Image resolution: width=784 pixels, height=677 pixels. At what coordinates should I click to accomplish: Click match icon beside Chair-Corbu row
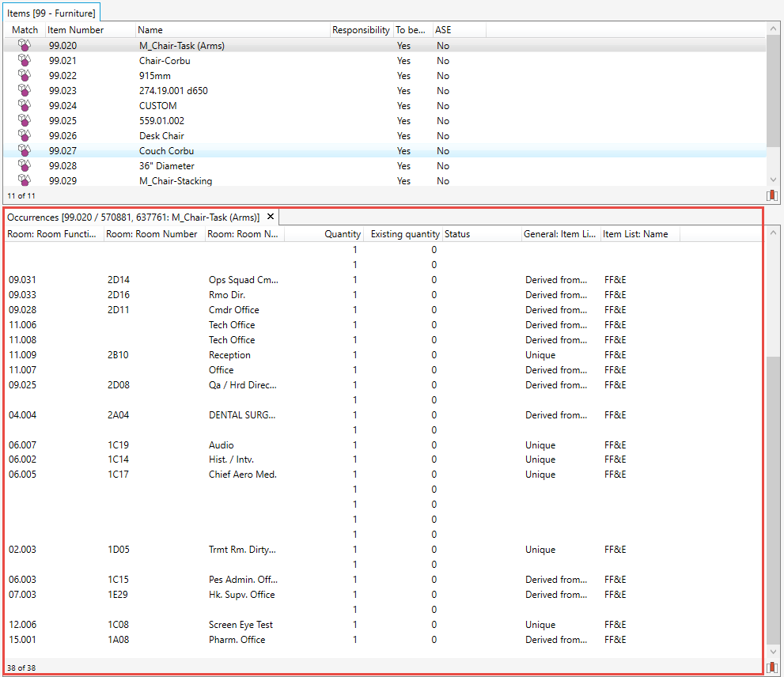[x=25, y=61]
